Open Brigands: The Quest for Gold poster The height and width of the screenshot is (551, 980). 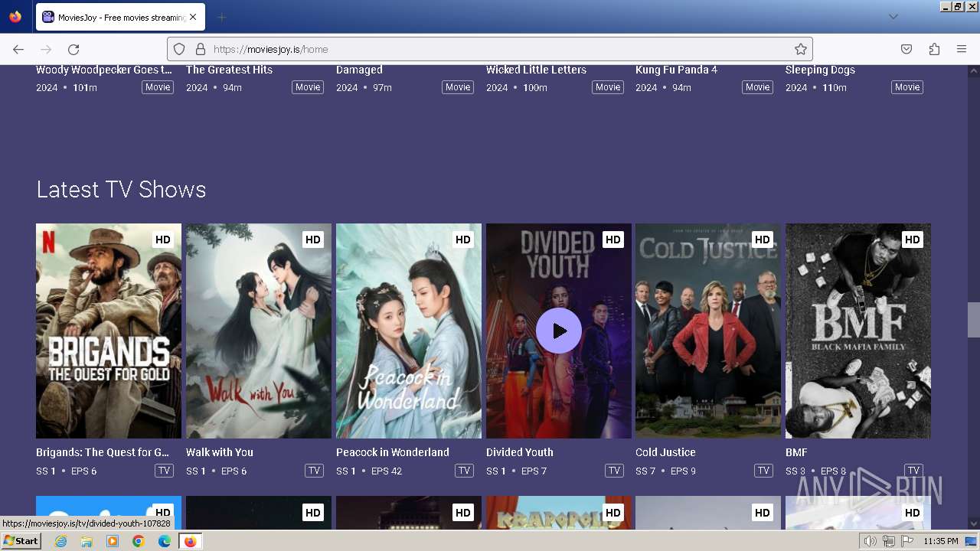click(x=109, y=331)
